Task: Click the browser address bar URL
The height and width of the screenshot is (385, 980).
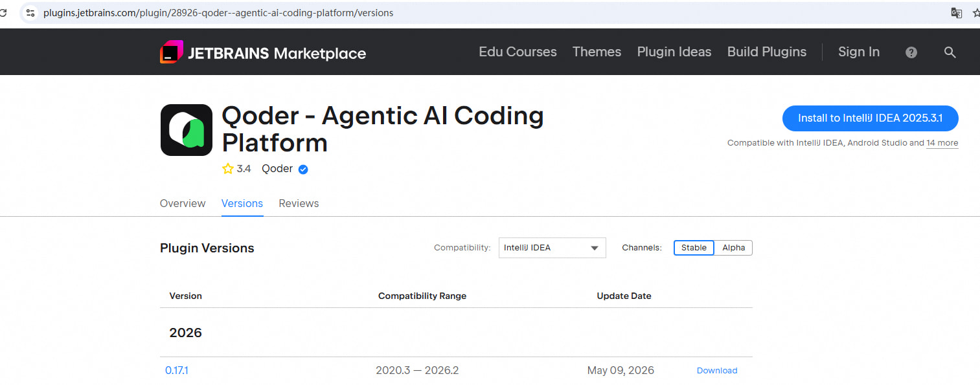Action: pyautogui.click(x=218, y=13)
